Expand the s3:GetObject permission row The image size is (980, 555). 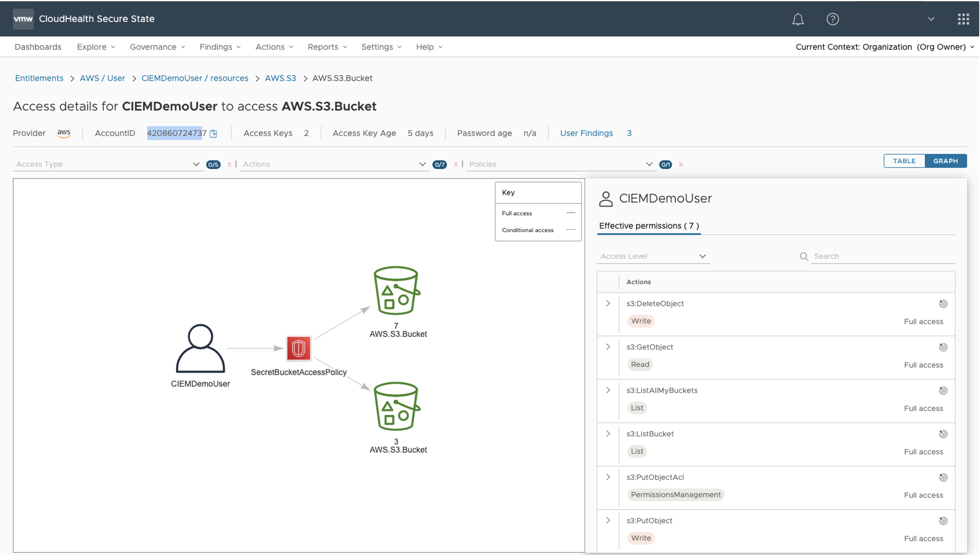point(608,347)
